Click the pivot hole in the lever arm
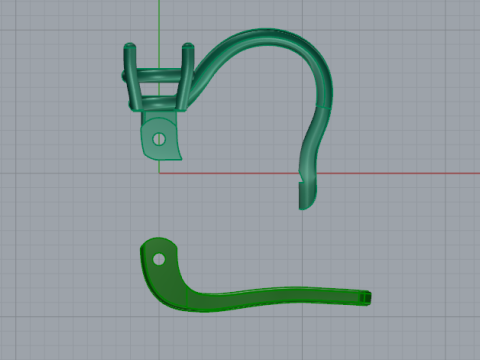Image resolution: width=480 pixels, height=360 pixels. point(159,259)
